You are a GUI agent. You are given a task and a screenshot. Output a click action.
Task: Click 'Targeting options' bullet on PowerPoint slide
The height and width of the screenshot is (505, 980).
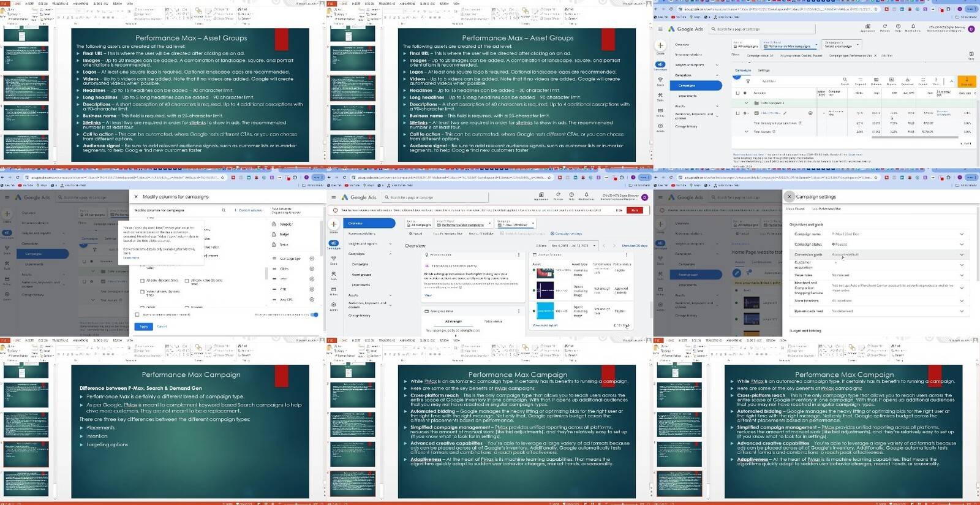tap(107, 445)
